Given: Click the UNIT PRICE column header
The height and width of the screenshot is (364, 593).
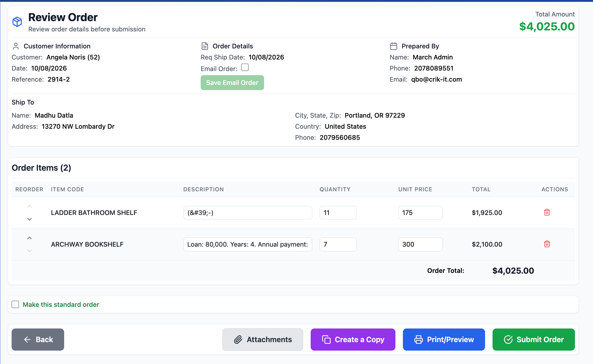Looking at the screenshot, I should tap(415, 189).
